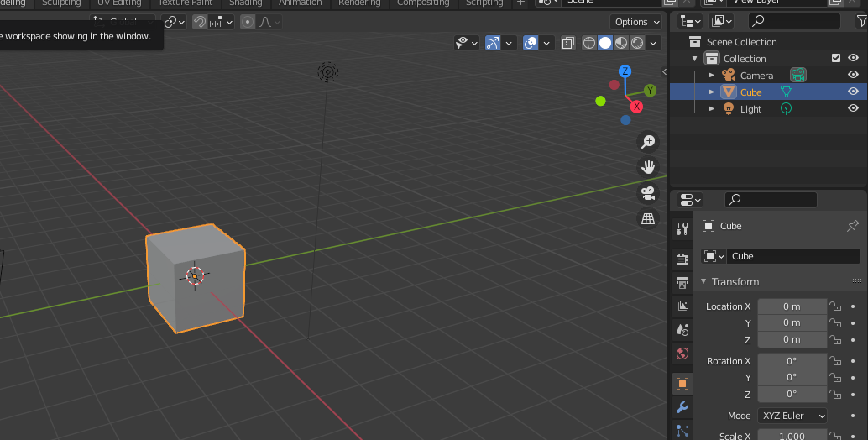Image resolution: width=868 pixels, height=440 pixels.
Task: Click the Cube mesh data icon
Action: click(786, 92)
